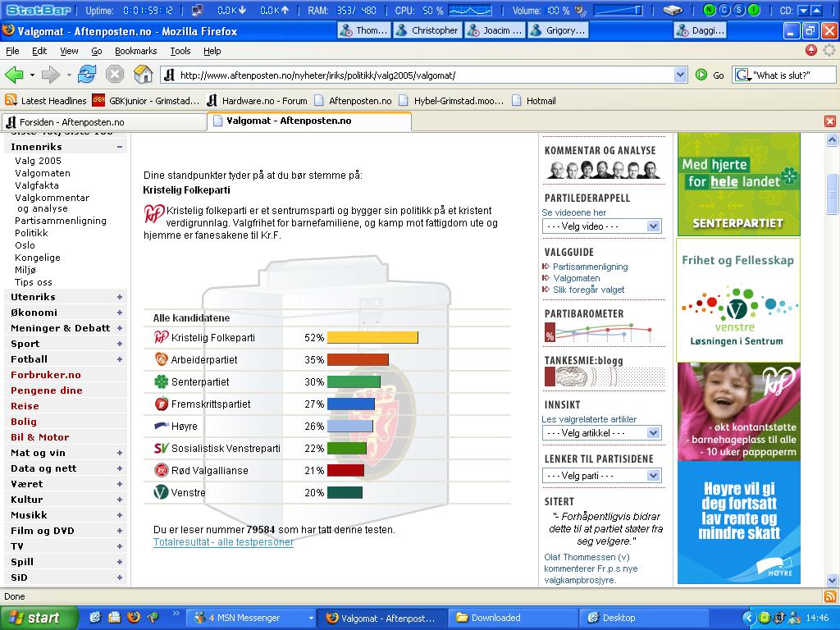Image resolution: width=840 pixels, height=630 pixels.
Task: Open the Bookmarks menu
Action: (135, 51)
